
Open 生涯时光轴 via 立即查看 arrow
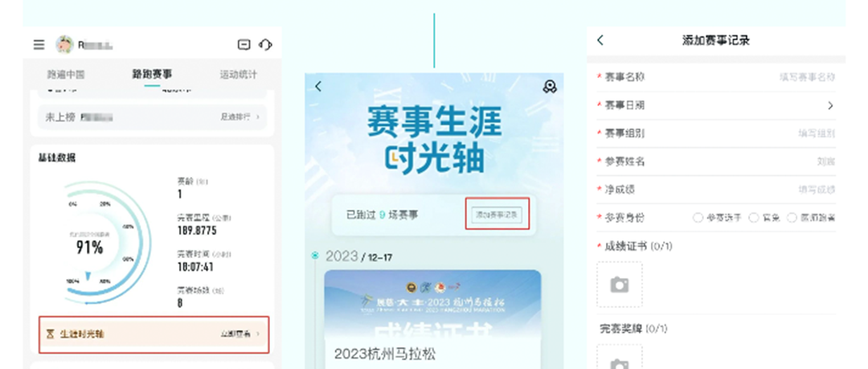pyautogui.click(x=258, y=334)
